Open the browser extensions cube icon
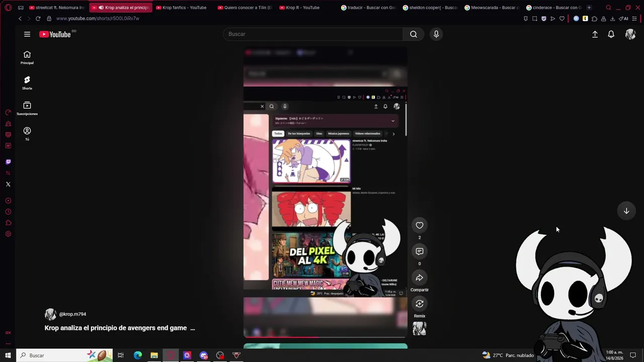The height and width of the screenshot is (362, 644). 594,19
